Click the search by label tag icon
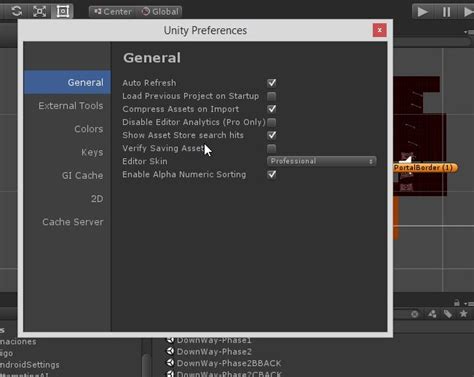This screenshot has width=474, height=377. 448,314
